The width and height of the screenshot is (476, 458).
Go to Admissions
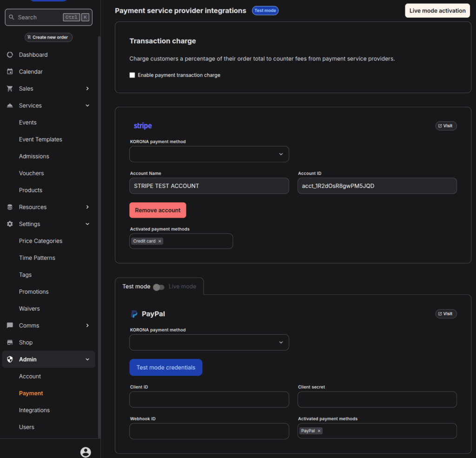(x=34, y=156)
